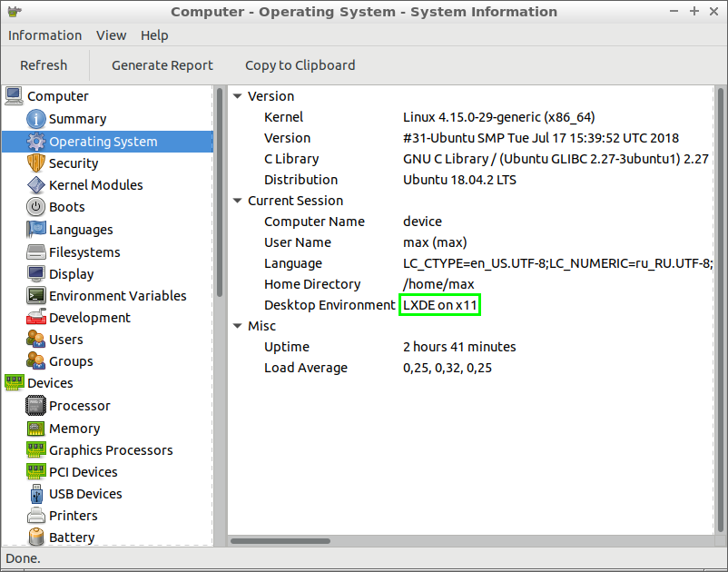Click Copy to Clipboard button
The height and width of the screenshot is (572, 728).
pos(300,65)
